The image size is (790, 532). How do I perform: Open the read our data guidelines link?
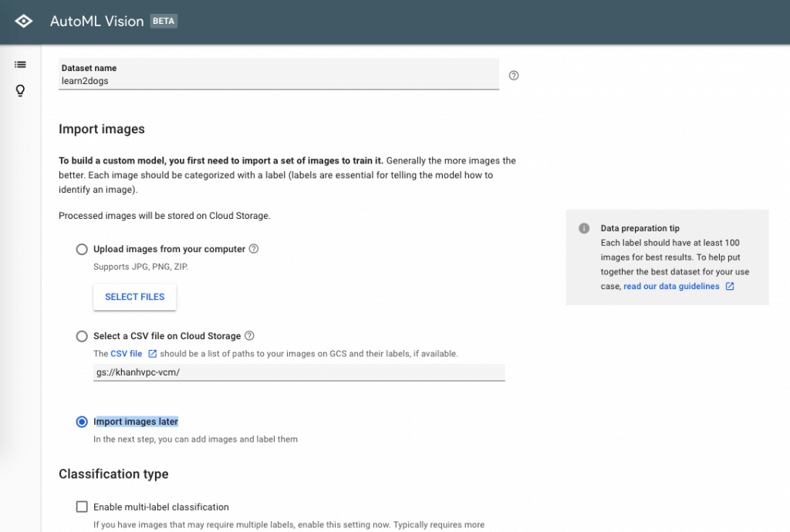[671, 286]
